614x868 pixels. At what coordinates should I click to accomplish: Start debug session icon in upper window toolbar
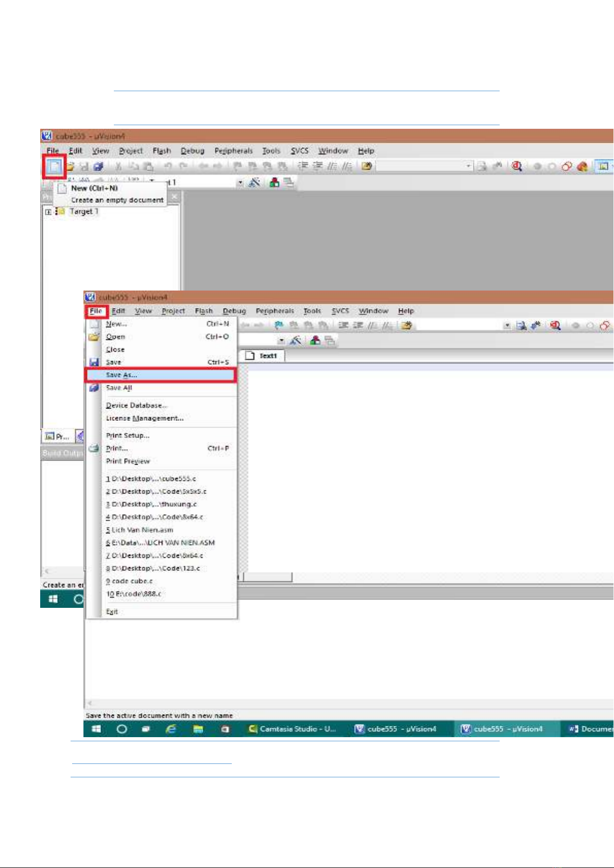(517, 166)
